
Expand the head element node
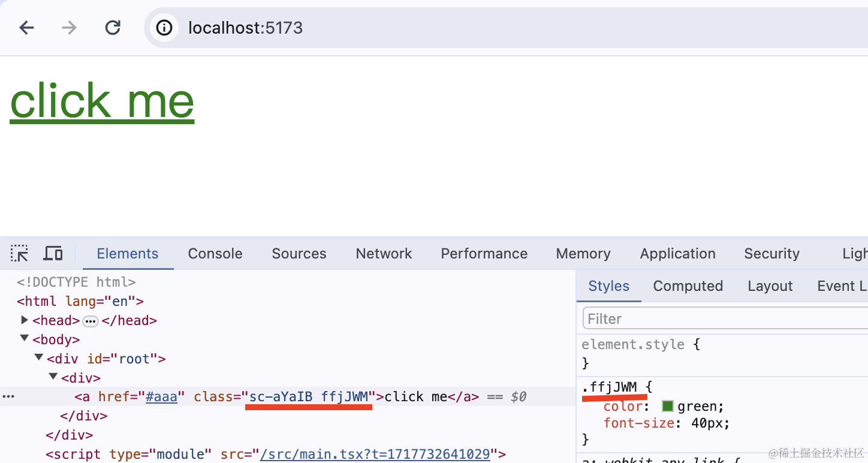coord(25,320)
